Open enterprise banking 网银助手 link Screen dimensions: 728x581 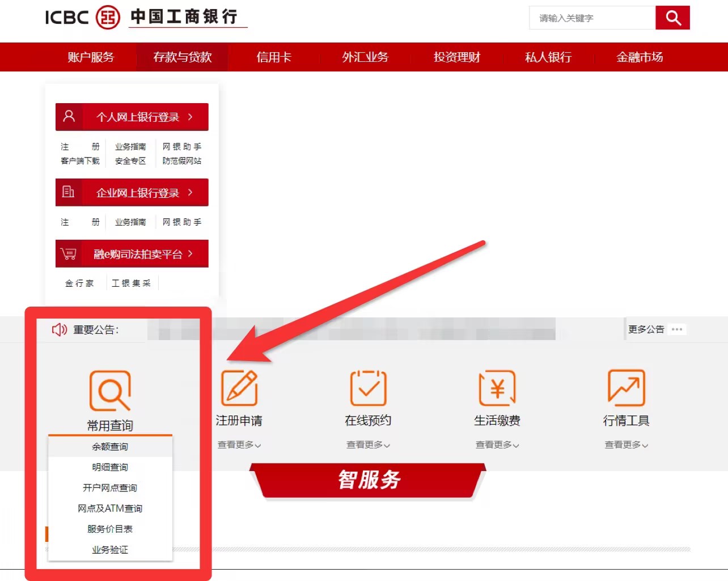coord(182,222)
